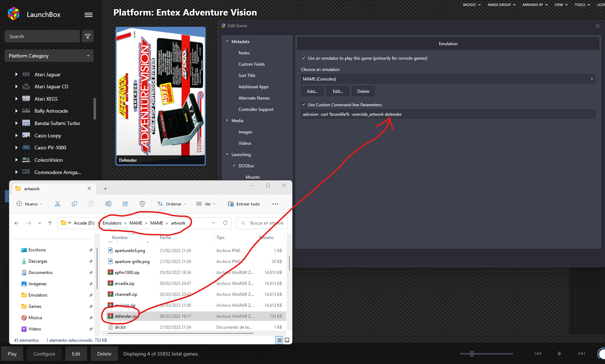Go up one folder level in Explorer
This screenshot has width=605, height=364.
tap(50, 223)
